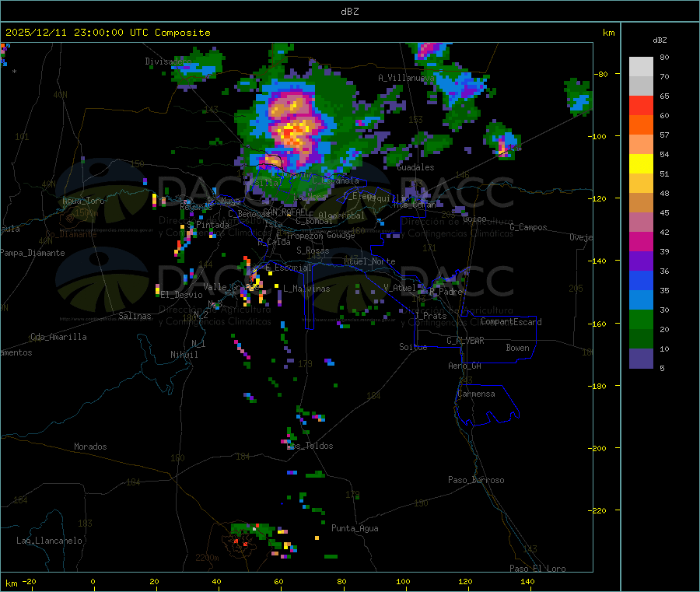
Task: Click the R_Padre label
Action: coord(446,292)
